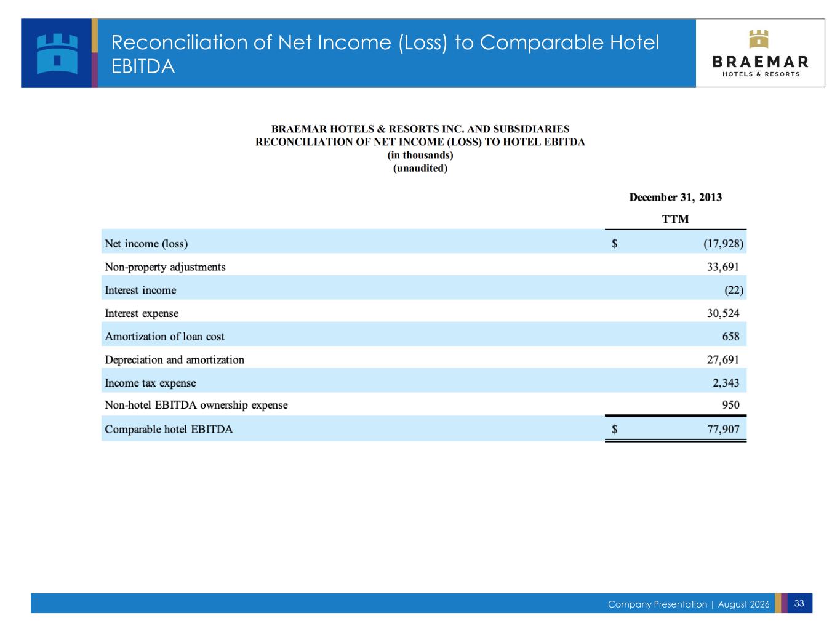This screenshot has width=840, height=634.
Task: Select the Interest income row label
Action: 140,290
